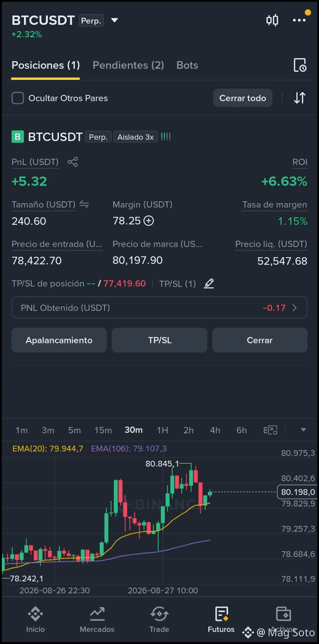
Task: Select the 1H chart timeframe
Action: pyautogui.click(x=163, y=430)
